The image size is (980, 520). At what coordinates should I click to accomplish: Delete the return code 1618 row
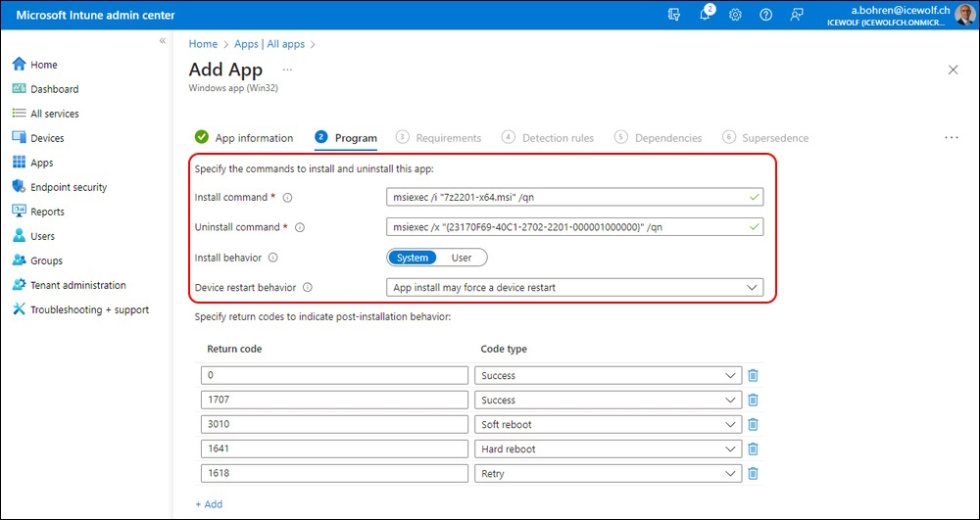coord(753,473)
